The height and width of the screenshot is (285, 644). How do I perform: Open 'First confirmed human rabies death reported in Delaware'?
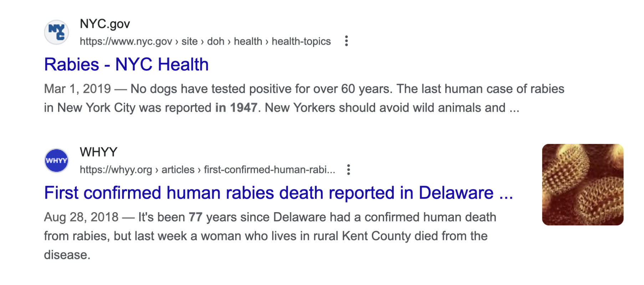click(278, 193)
